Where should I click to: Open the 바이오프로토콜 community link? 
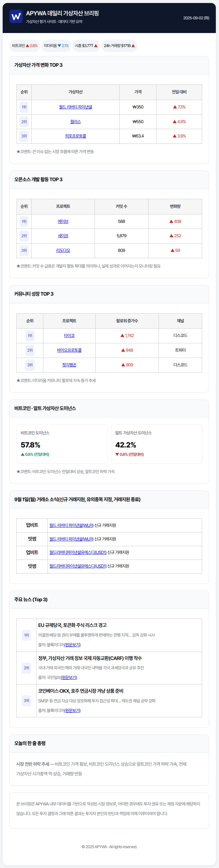tap(69, 350)
